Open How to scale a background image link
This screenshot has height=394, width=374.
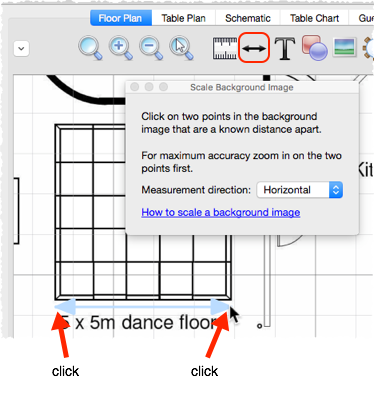pyautogui.click(x=221, y=212)
